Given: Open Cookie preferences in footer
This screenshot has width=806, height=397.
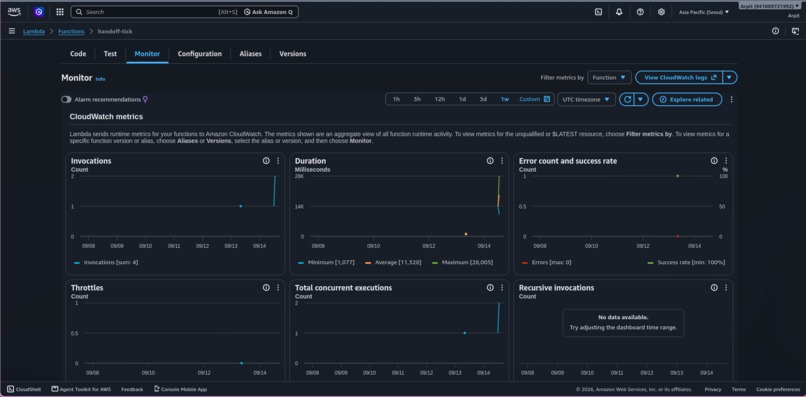Looking at the screenshot, I should [778, 389].
